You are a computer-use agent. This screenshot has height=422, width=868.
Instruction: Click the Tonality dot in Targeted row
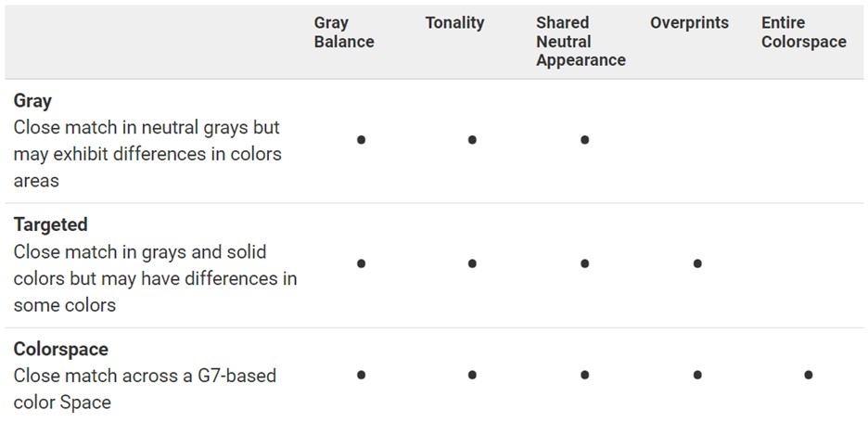[x=472, y=263]
